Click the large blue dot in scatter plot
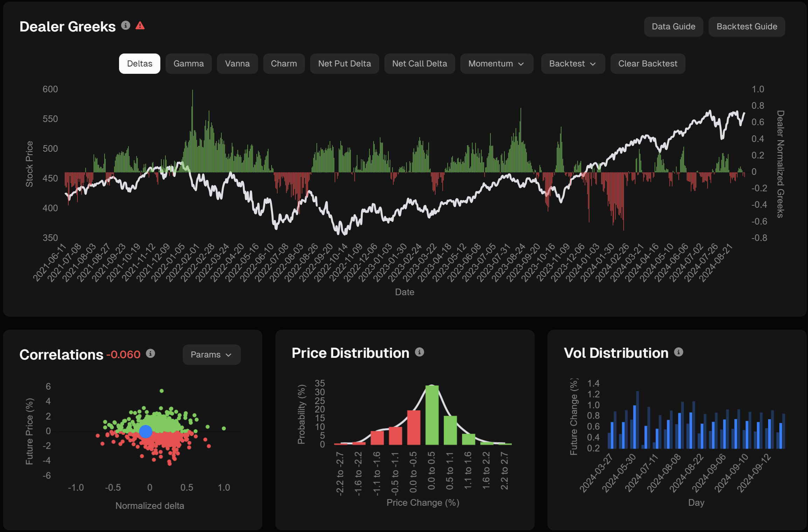Viewport: 808px width, 532px height. 146,432
